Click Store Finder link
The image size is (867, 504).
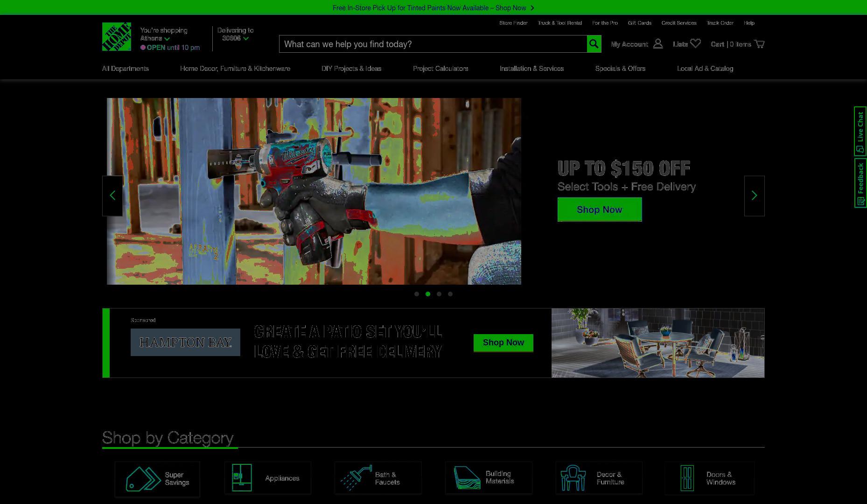pyautogui.click(x=513, y=23)
